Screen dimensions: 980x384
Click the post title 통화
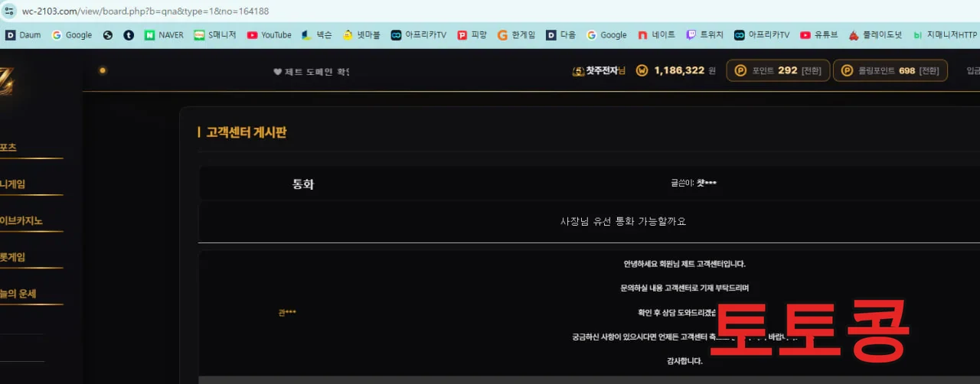303,184
